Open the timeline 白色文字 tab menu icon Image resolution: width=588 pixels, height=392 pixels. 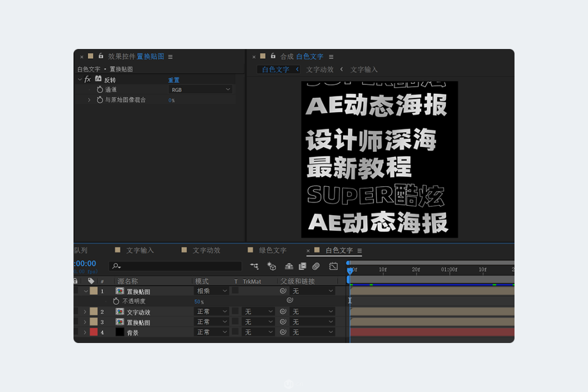(360, 250)
